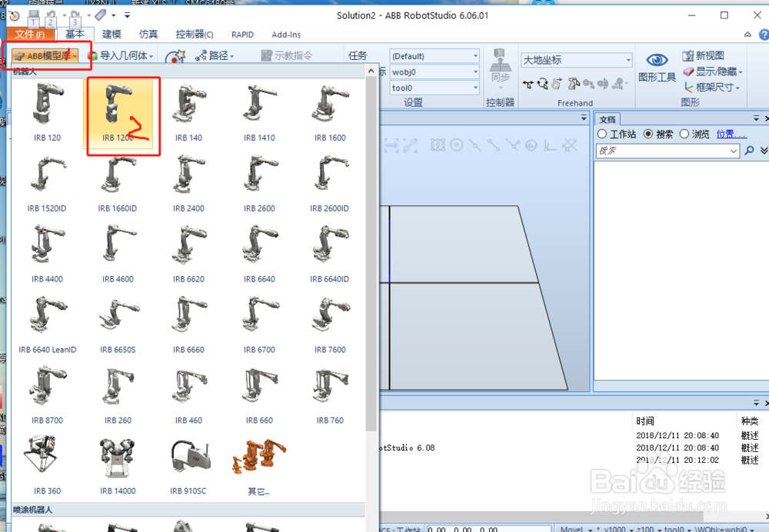Choose the IRB 1200 robot thumbnail

click(x=118, y=112)
